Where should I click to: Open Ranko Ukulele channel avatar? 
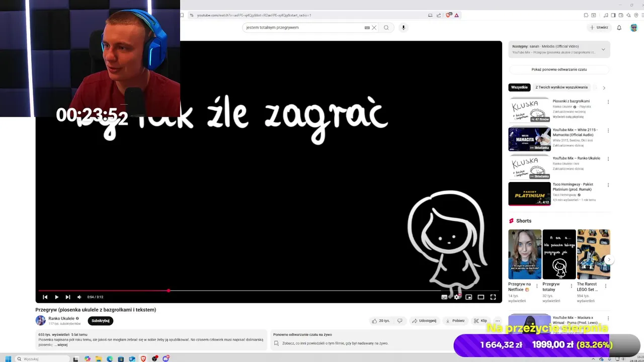40,320
